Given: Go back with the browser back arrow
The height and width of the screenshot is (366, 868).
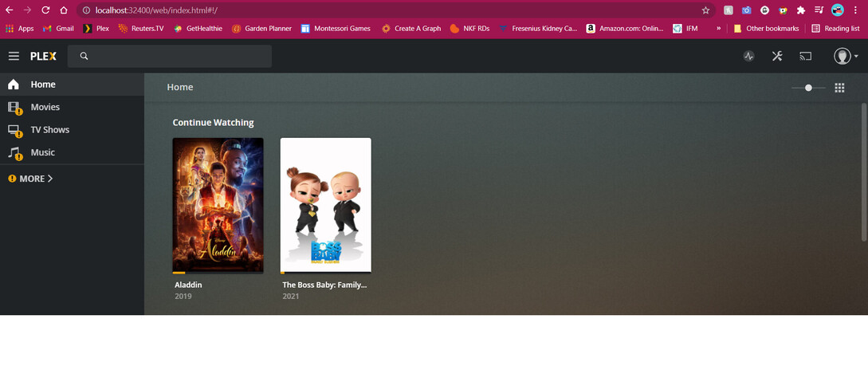Looking at the screenshot, I should click(9, 10).
